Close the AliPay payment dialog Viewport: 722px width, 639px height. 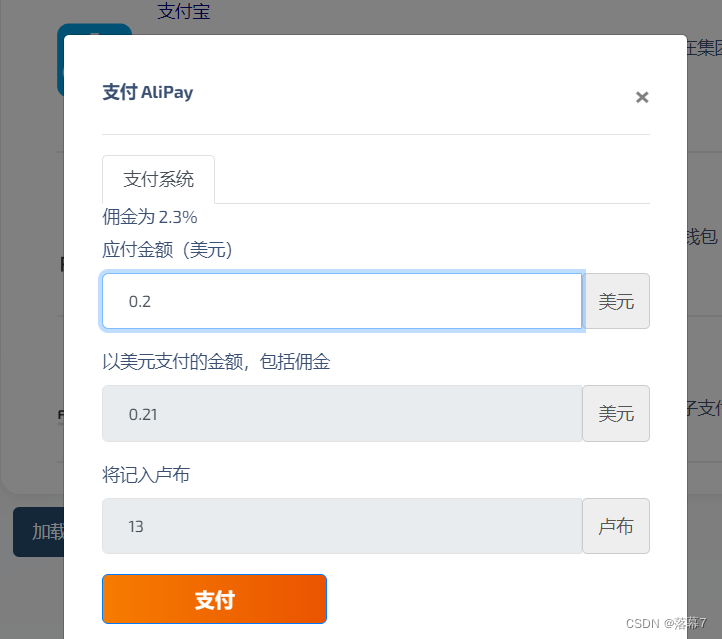[642, 97]
